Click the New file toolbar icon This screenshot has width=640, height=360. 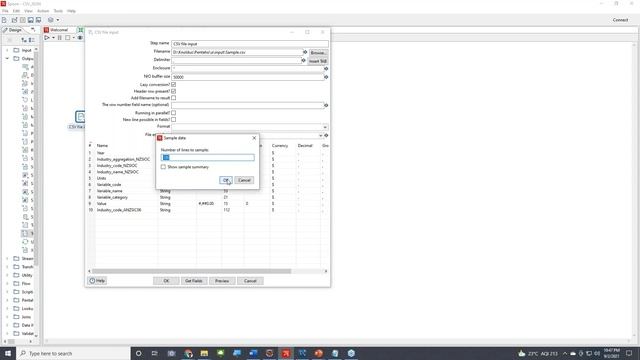click(x=4, y=20)
